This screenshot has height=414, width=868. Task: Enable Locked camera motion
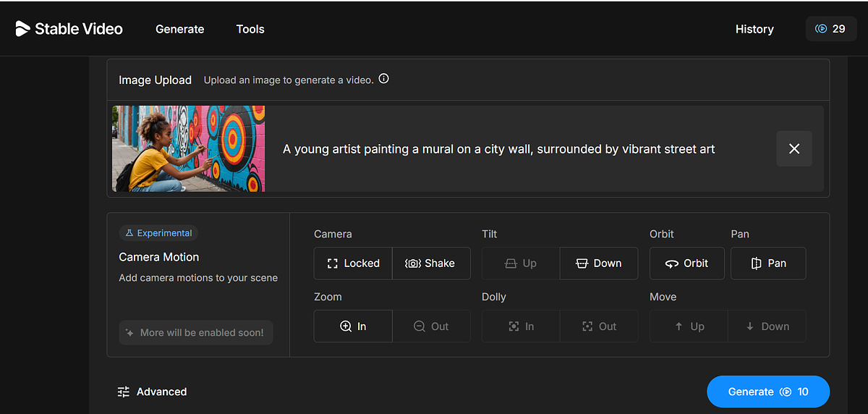[353, 263]
